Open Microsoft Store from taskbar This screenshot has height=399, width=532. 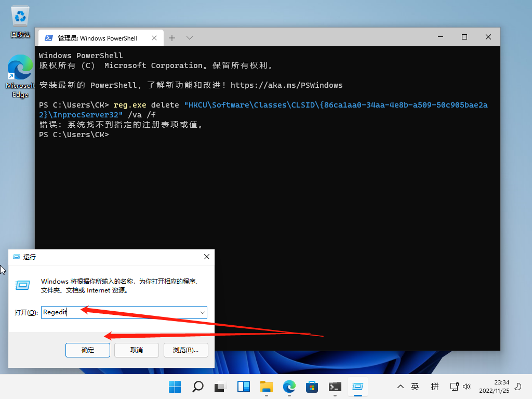312,387
